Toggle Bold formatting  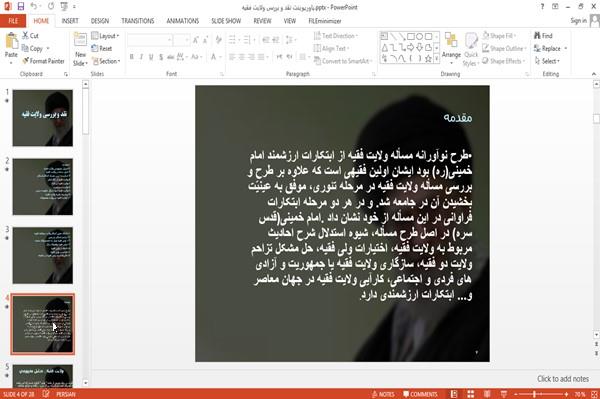[132, 57]
